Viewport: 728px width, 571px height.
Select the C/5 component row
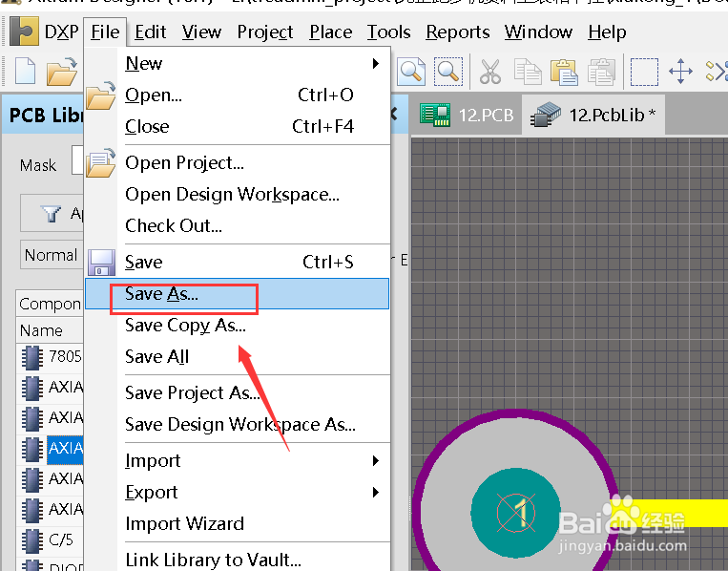[50, 540]
